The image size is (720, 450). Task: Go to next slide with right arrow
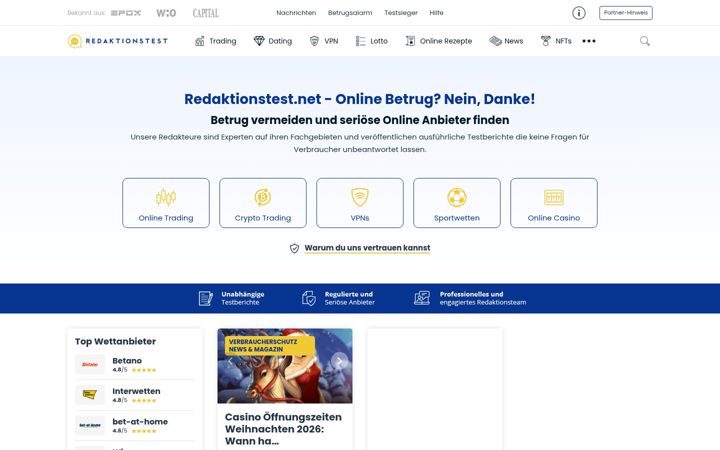339,361
